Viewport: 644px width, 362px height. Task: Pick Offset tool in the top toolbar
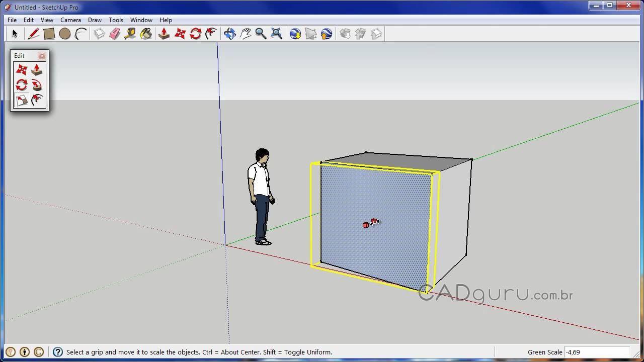tap(211, 34)
